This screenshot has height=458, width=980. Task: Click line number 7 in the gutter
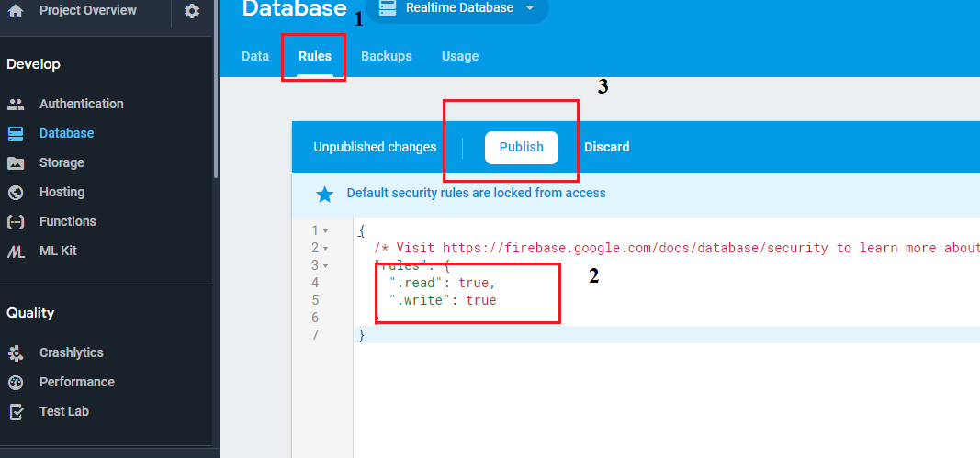[x=316, y=336]
